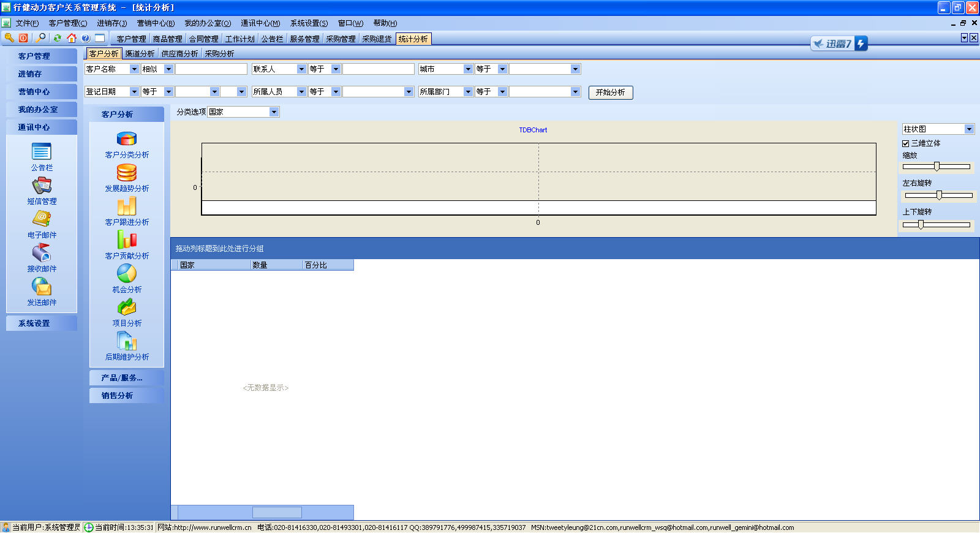This screenshot has width=980, height=533.
Task: Switch to the 服务管理 tab
Action: click(x=304, y=39)
